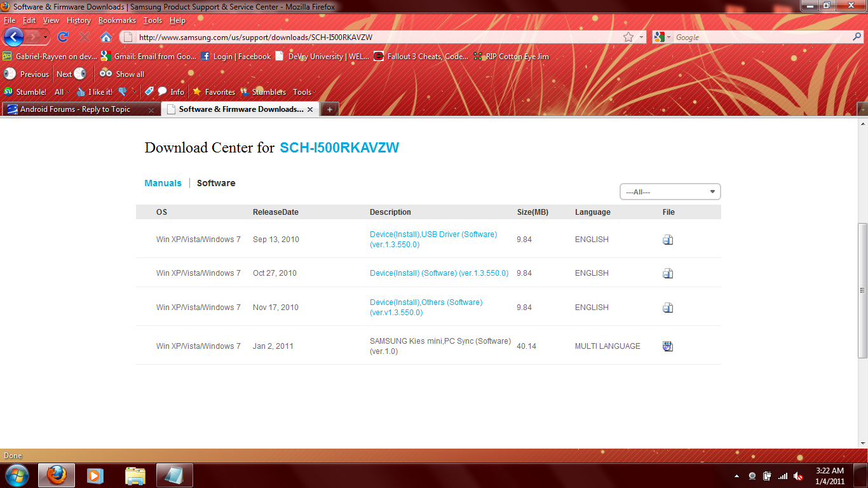Open the search engine selector dropdown

(x=663, y=37)
